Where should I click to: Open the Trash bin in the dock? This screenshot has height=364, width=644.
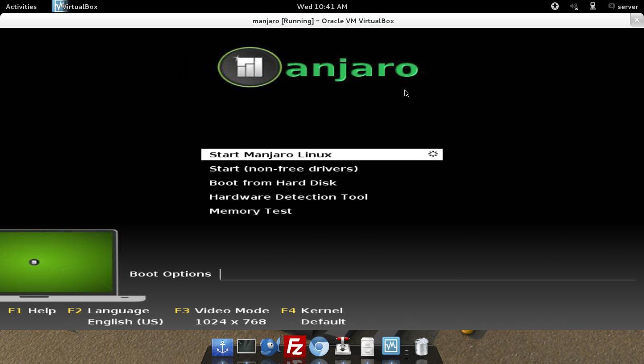click(x=421, y=346)
